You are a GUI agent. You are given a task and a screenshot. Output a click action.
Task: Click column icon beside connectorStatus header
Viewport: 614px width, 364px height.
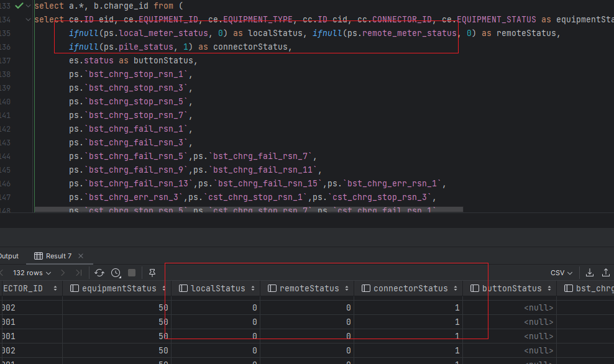366,288
